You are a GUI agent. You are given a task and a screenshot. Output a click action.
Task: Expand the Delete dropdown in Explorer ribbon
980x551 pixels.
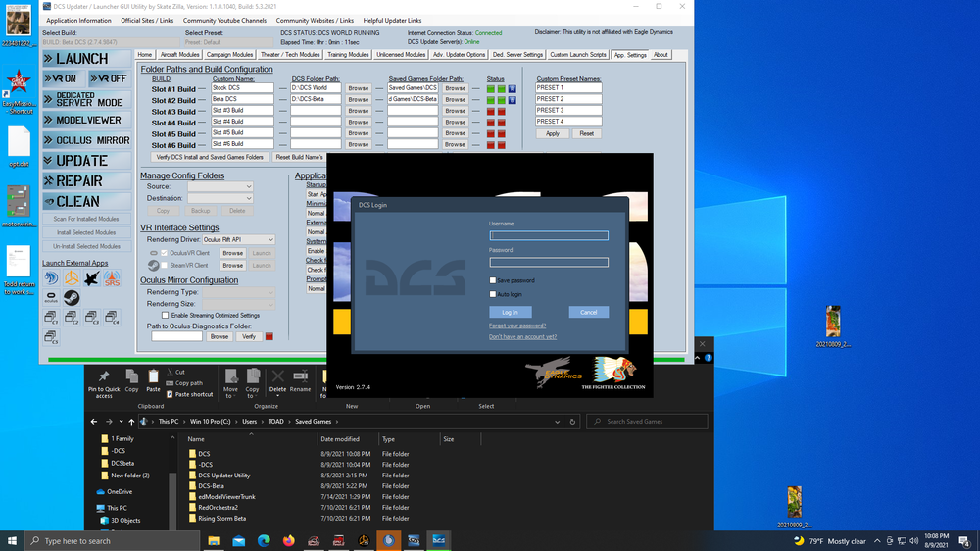tap(277, 395)
